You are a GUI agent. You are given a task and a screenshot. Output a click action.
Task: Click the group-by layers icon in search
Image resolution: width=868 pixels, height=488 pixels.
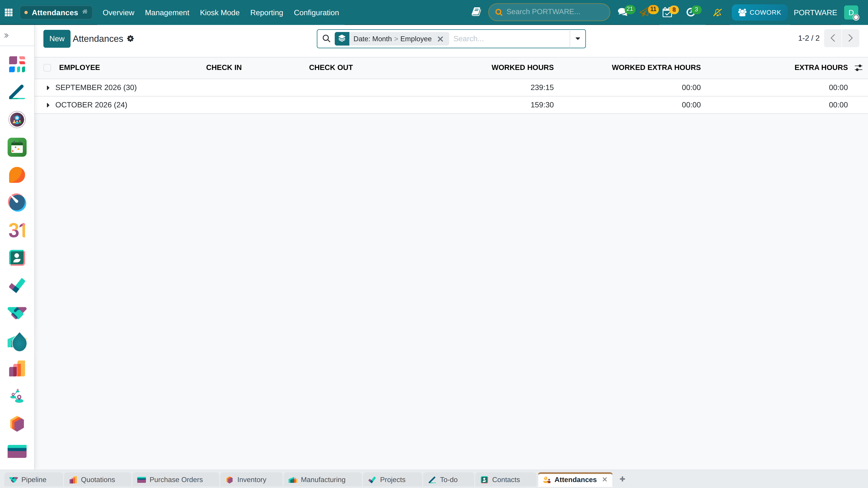coord(342,39)
